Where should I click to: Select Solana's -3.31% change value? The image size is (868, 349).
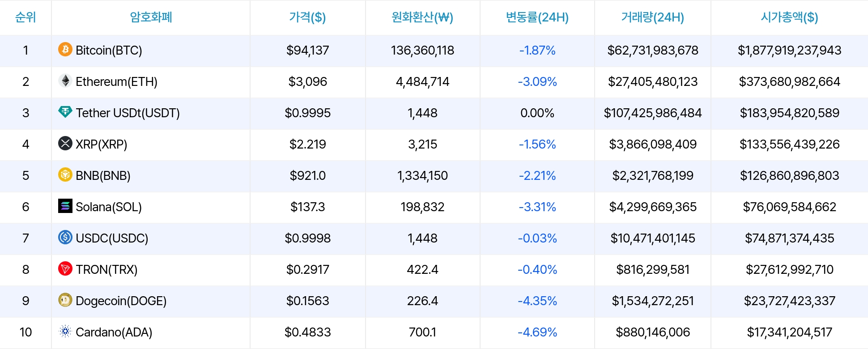[537, 207]
